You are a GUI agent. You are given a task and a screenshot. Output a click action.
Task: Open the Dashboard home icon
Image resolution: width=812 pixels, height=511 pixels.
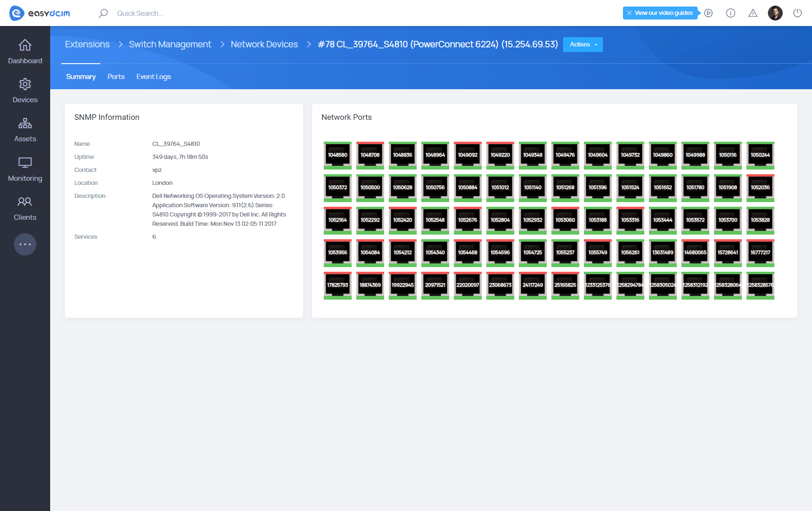point(25,45)
